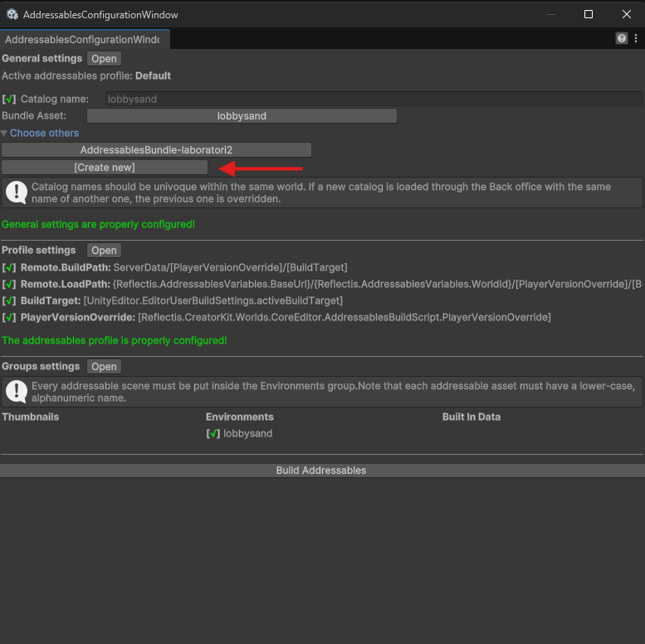Click the help question mark icon
645x644 pixels.
622,38
